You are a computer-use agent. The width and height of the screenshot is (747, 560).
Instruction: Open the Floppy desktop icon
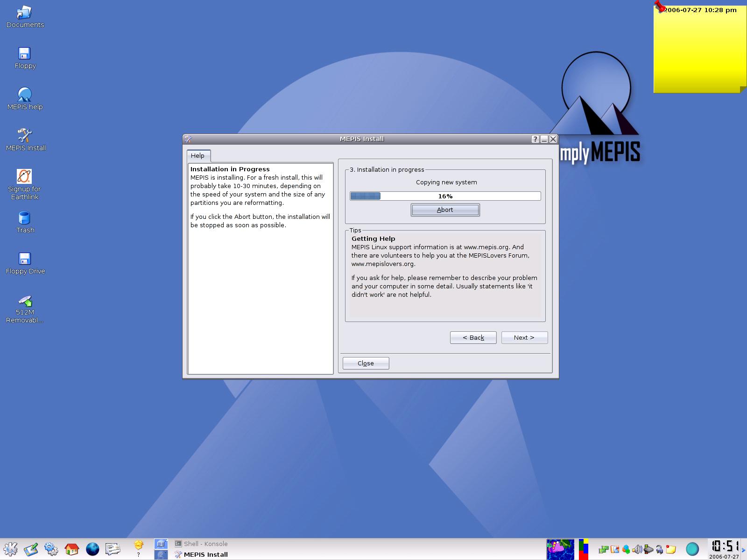click(x=25, y=58)
